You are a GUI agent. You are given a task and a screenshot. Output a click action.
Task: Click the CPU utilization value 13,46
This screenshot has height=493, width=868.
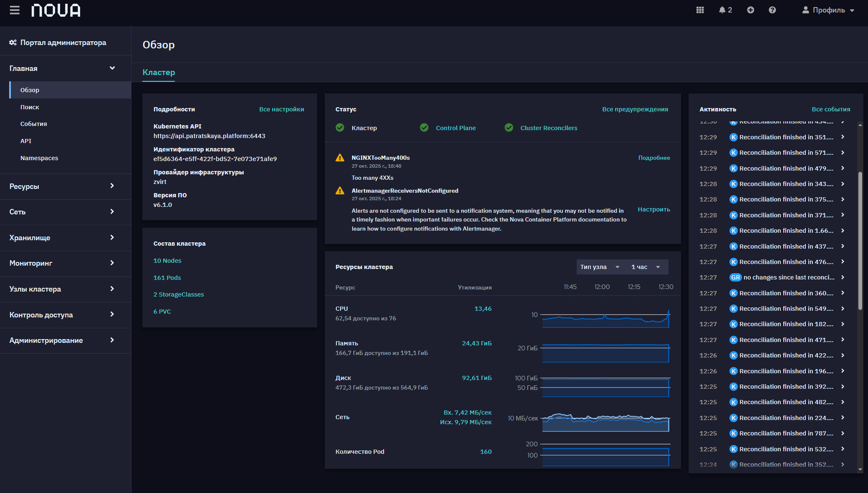[x=483, y=309]
